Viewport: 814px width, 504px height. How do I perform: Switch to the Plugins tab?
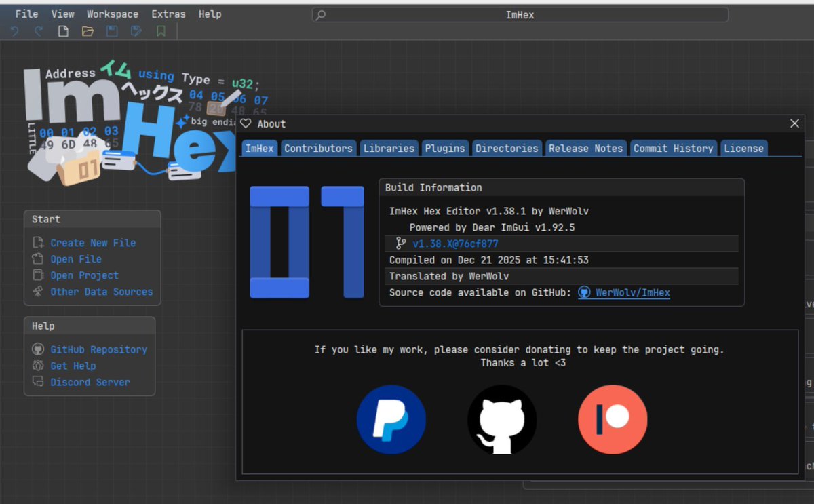pyautogui.click(x=445, y=148)
